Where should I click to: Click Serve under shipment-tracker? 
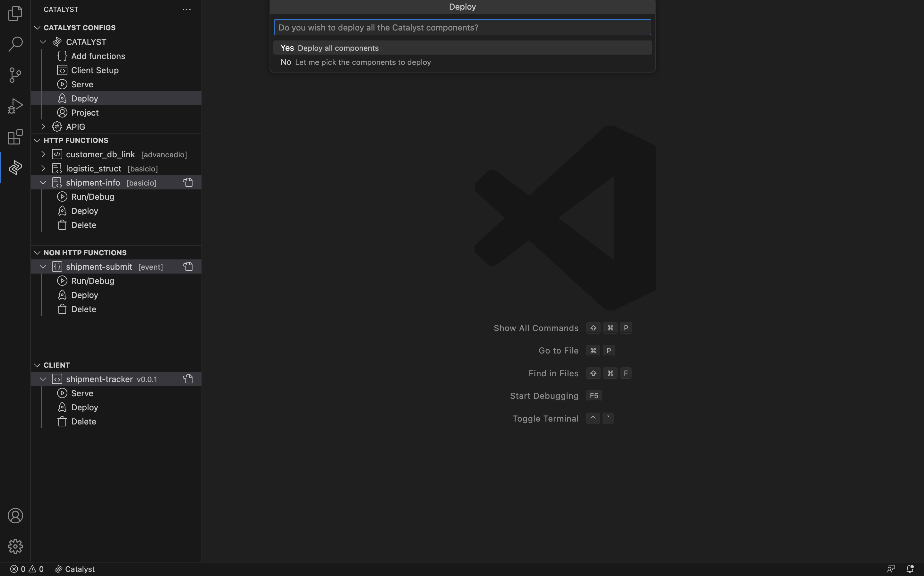pos(116,393)
